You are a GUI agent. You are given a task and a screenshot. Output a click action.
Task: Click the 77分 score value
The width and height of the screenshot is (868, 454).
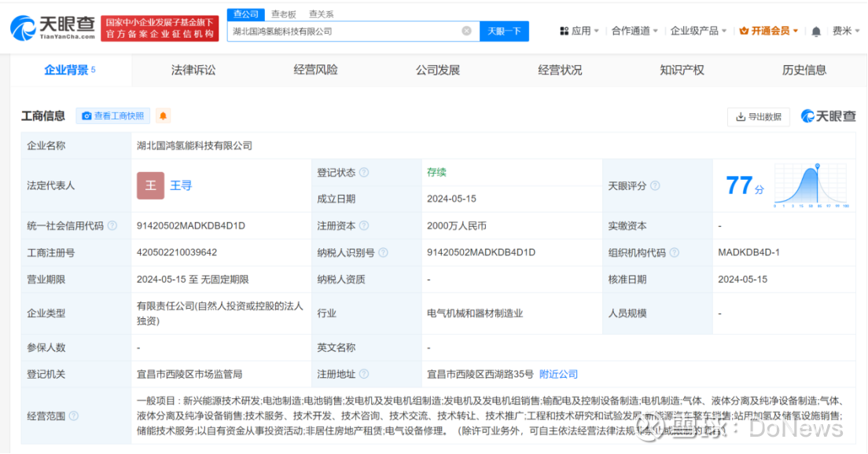pos(745,185)
